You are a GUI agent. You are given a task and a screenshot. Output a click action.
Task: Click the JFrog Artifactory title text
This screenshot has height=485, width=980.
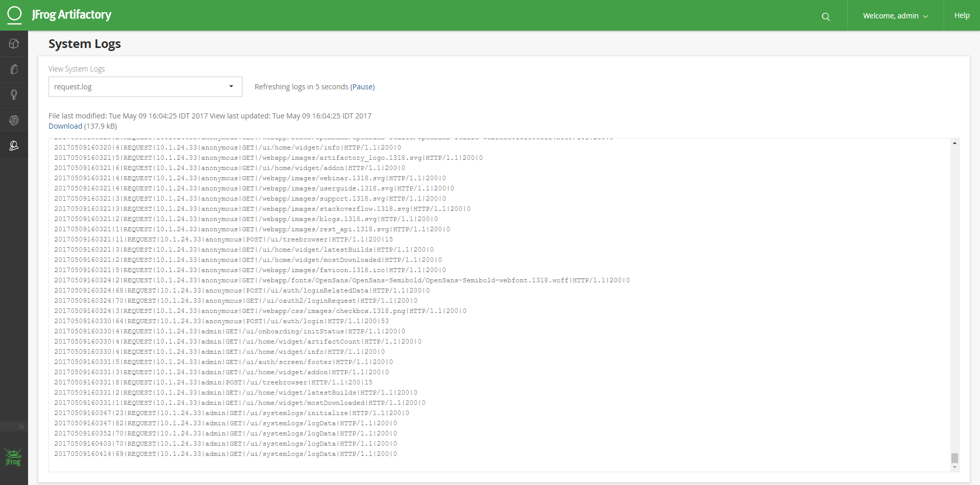point(71,15)
